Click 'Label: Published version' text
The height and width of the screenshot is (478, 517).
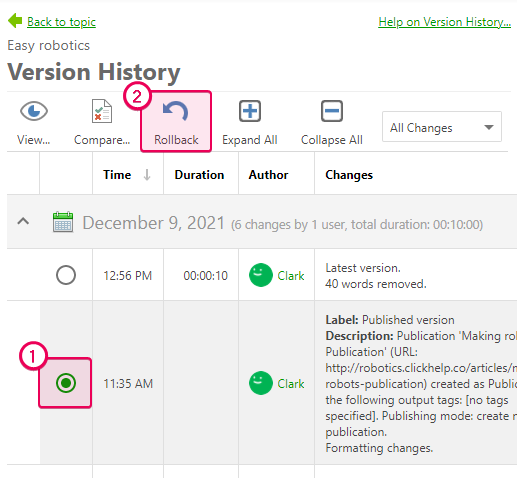pyautogui.click(x=390, y=320)
